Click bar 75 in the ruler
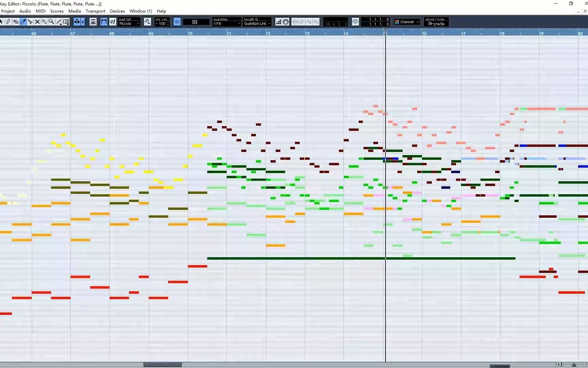 (385, 33)
